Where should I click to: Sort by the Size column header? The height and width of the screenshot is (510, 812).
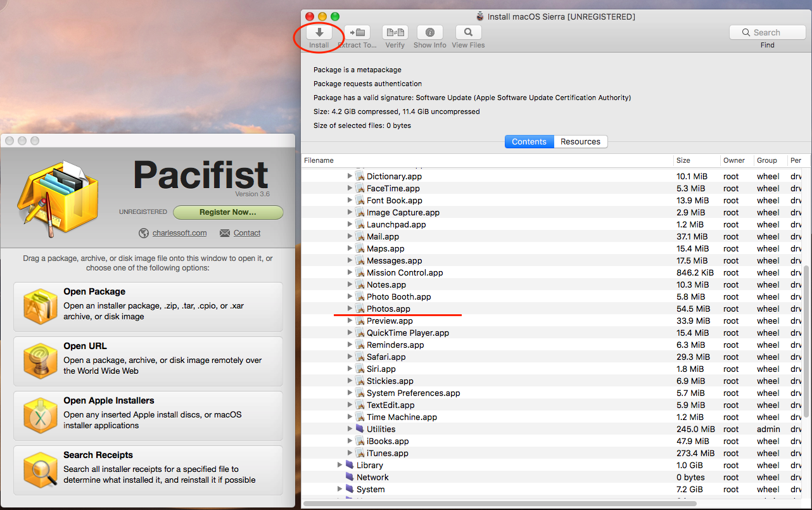point(697,160)
